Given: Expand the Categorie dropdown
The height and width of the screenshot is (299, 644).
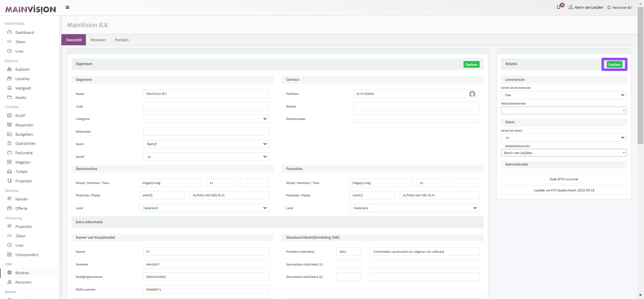Looking at the screenshot, I should click(x=206, y=119).
